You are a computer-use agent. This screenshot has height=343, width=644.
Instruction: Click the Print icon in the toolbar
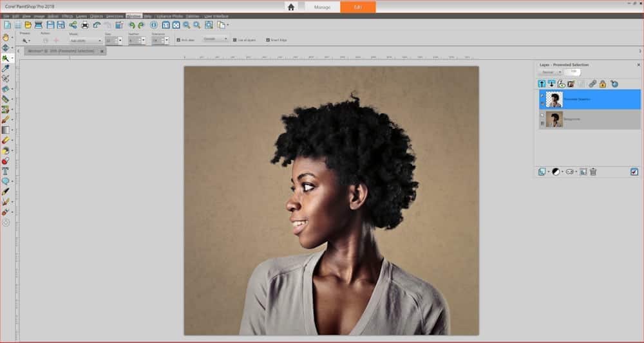coord(85,25)
